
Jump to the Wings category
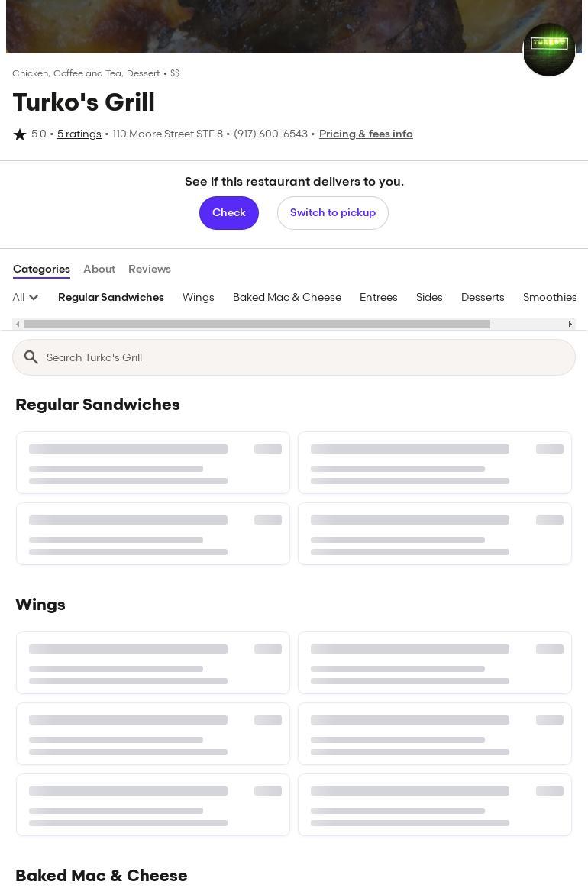click(x=199, y=297)
